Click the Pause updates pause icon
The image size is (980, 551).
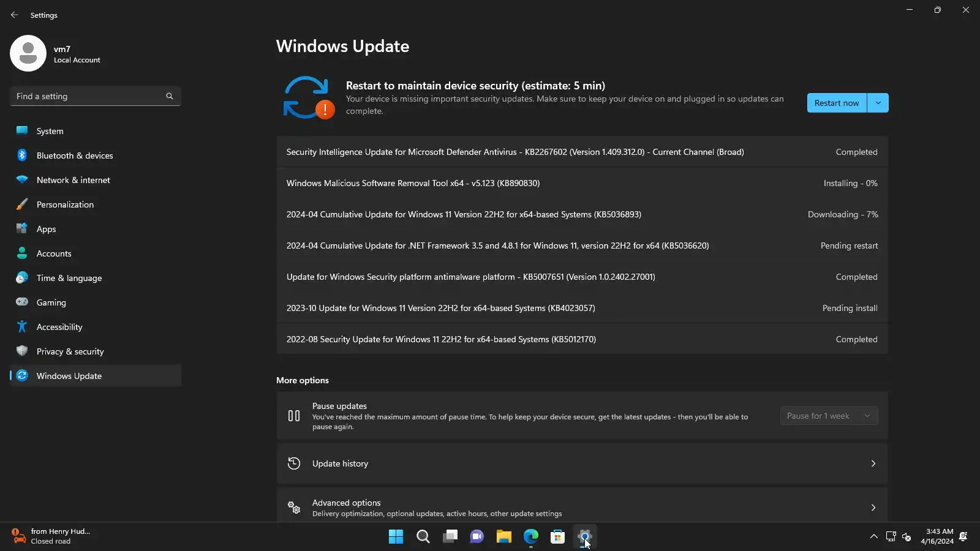294,416
